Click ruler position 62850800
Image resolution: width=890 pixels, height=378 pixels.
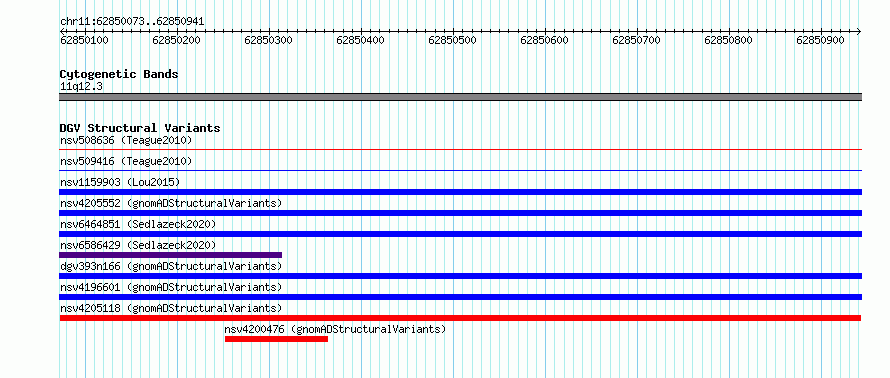[728, 40]
